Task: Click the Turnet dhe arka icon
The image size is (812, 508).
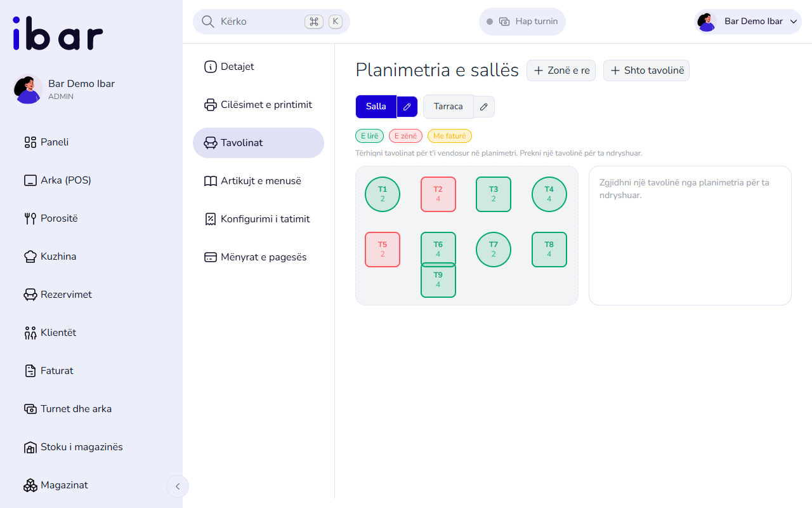Action: pos(30,409)
